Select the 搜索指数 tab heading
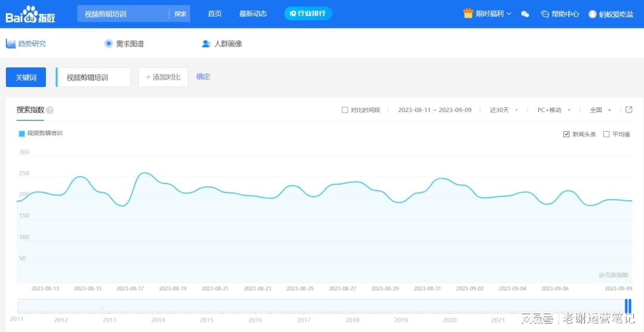This screenshot has height=332, width=644. [x=30, y=110]
